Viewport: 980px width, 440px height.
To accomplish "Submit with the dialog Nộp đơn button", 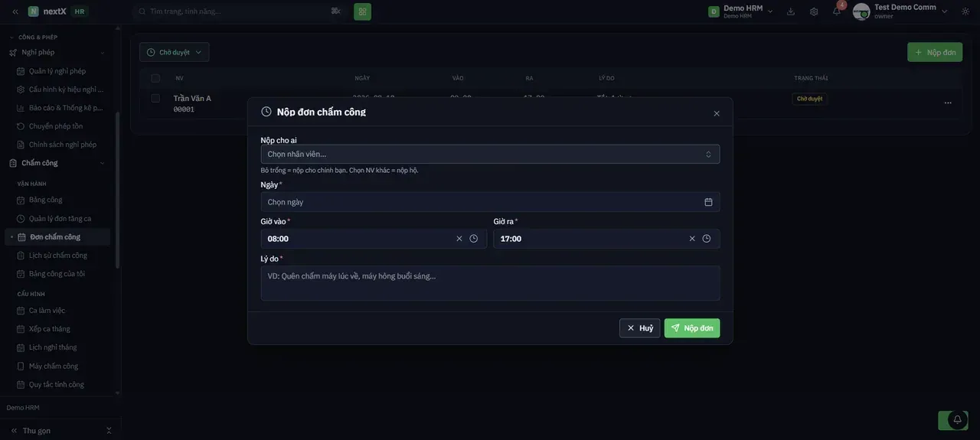I will 692,328.
